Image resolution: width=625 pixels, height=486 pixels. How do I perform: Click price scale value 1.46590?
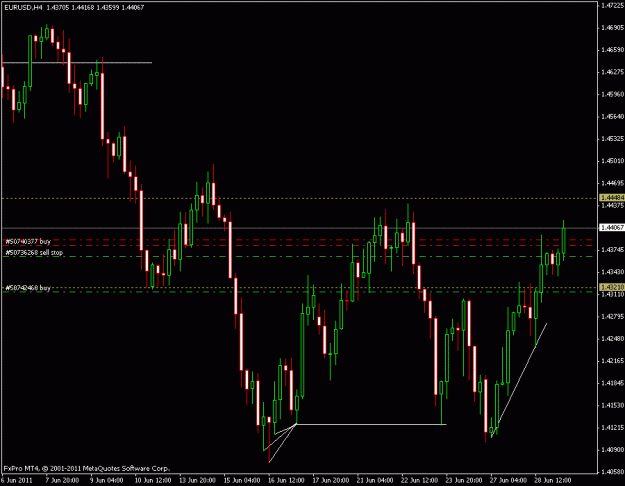[x=612, y=50]
